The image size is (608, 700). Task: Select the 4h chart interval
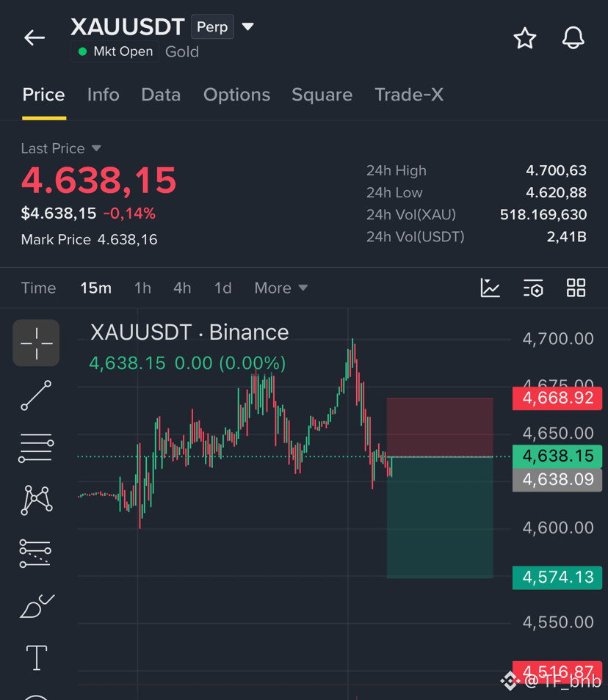182,288
